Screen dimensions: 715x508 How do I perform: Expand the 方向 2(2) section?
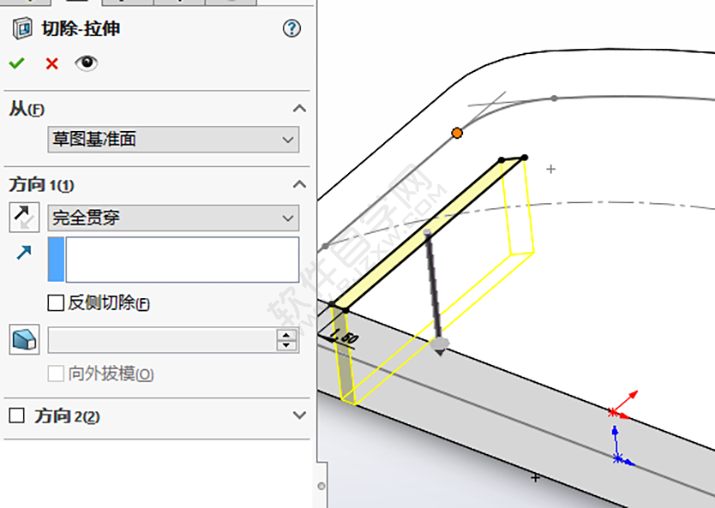coord(300,415)
